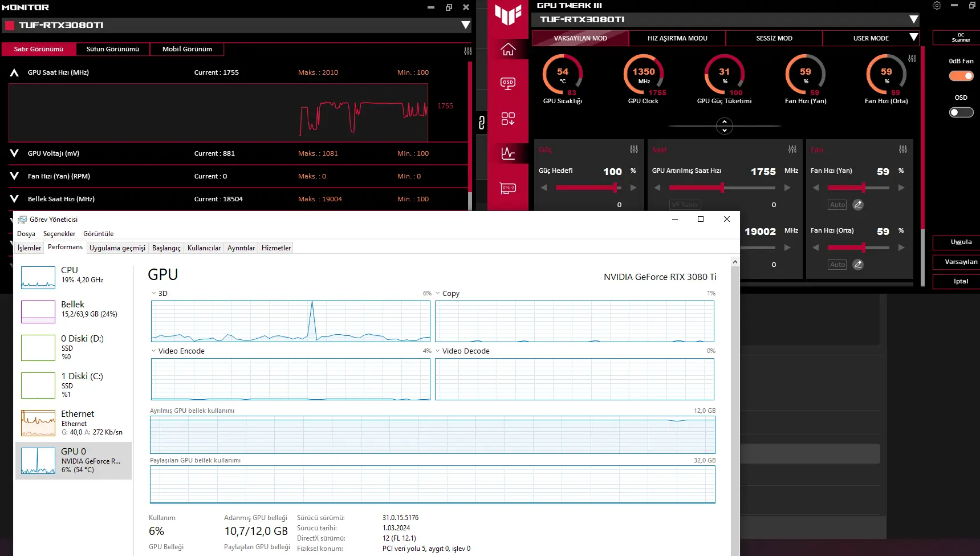Adjust GPU Artırılmış Saat Hızı slider
This screenshot has width=980, height=556.
(x=722, y=188)
